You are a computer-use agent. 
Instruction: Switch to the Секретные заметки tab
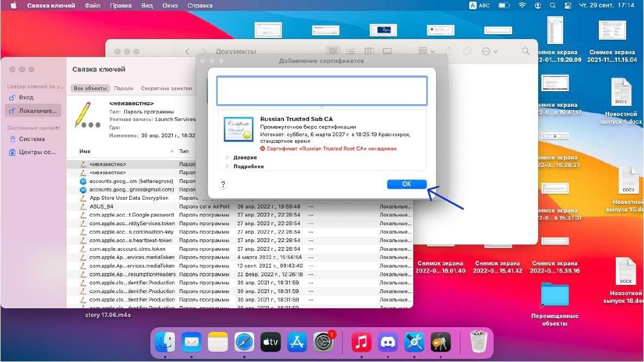[166, 88]
